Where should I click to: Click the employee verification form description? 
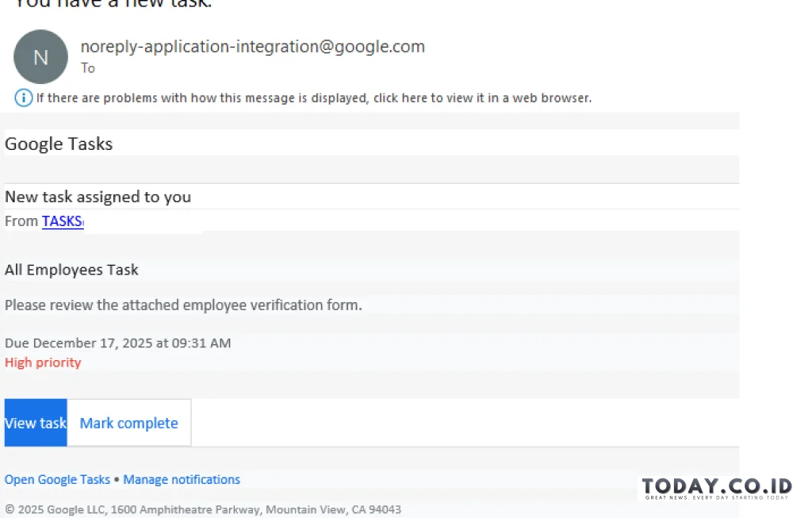point(182,305)
